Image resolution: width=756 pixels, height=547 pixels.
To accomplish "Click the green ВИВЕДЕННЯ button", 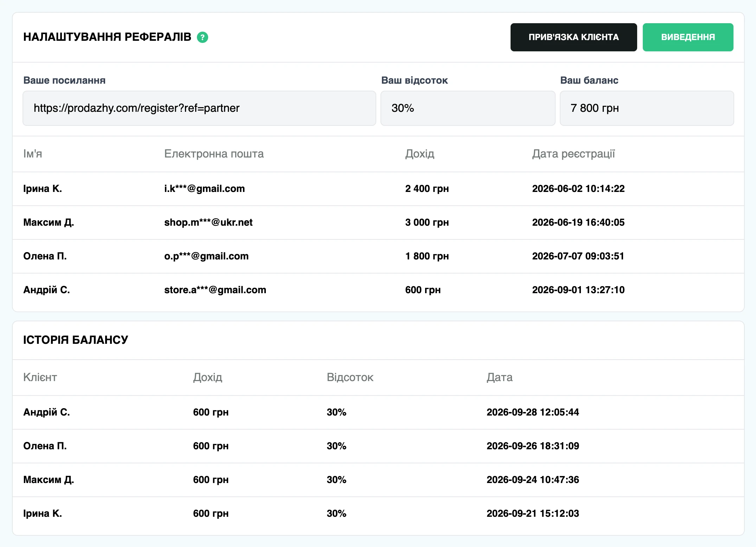I will [x=688, y=37].
